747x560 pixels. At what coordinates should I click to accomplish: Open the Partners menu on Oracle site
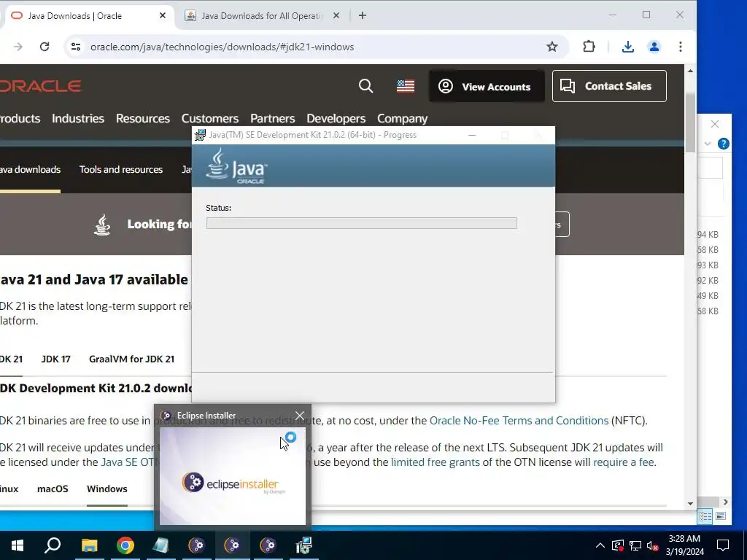coord(273,118)
